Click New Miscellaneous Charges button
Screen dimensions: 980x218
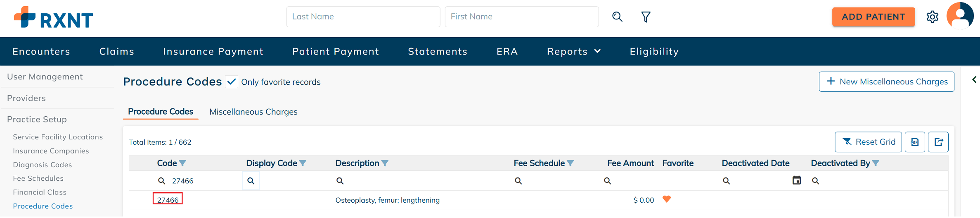coord(886,82)
